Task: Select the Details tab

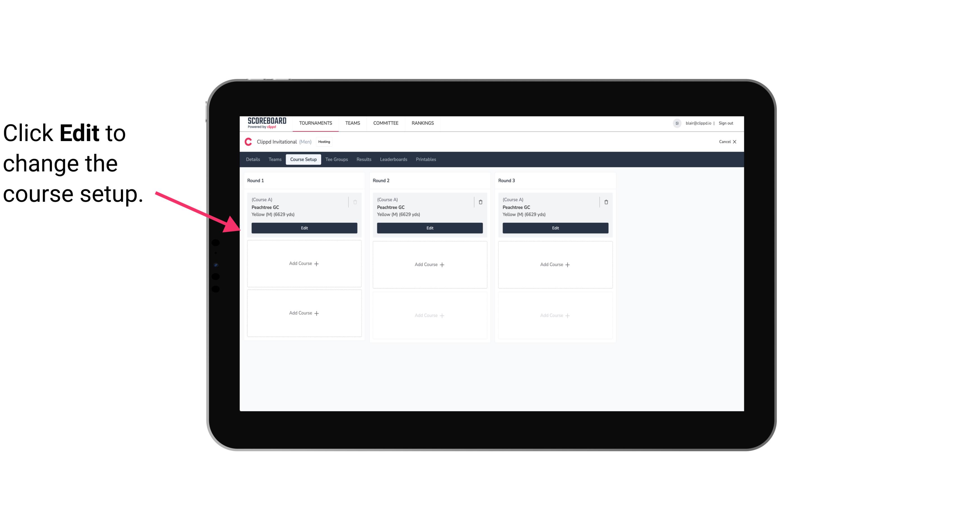Action: (x=253, y=159)
